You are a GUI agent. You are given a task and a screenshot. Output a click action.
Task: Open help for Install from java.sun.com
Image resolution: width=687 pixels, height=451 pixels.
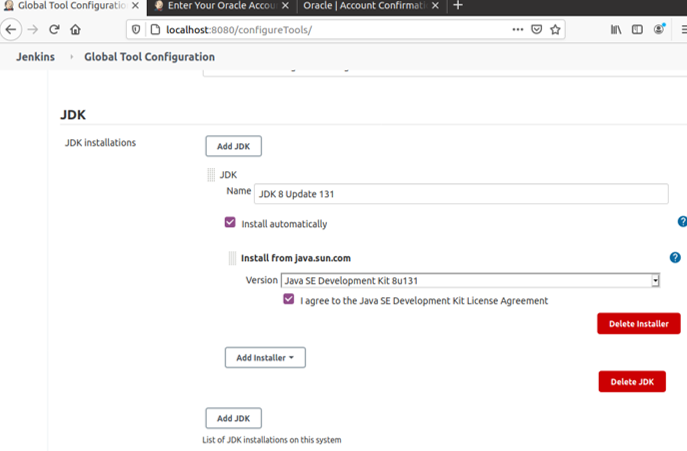click(x=675, y=258)
